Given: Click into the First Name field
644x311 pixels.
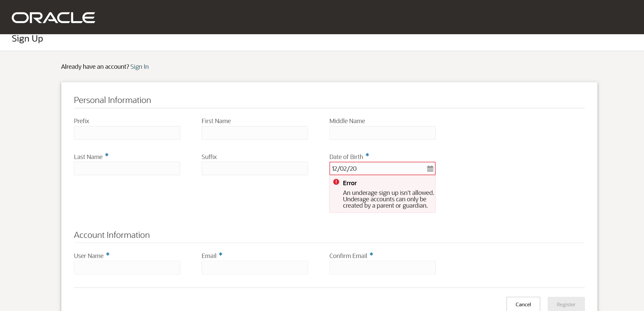Looking at the screenshot, I should pyautogui.click(x=254, y=133).
